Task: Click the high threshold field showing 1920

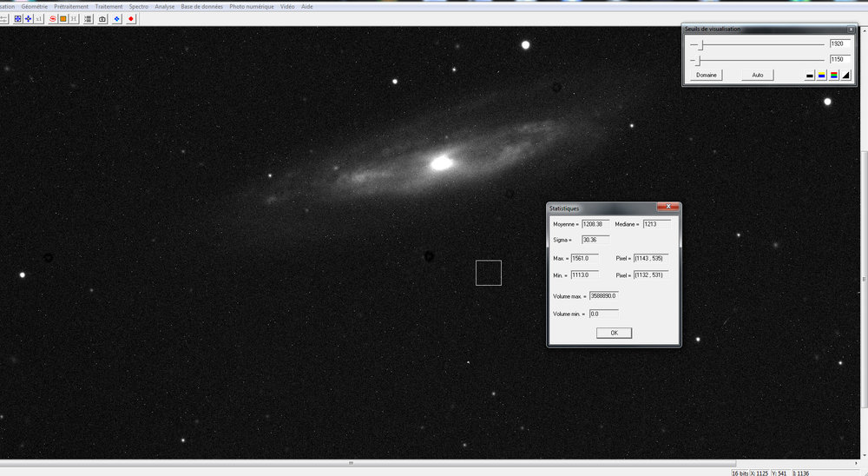Action: pos(839,43)
